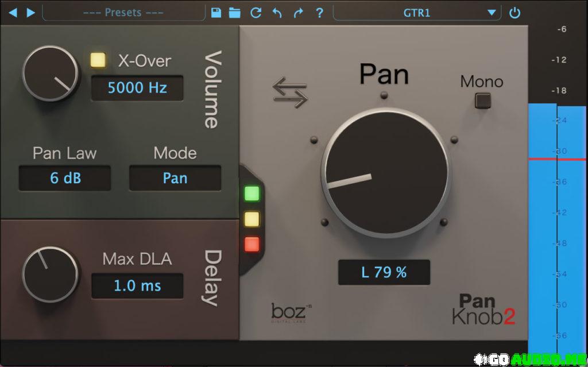Toggle the X-Over yellow button

point(98,60)
